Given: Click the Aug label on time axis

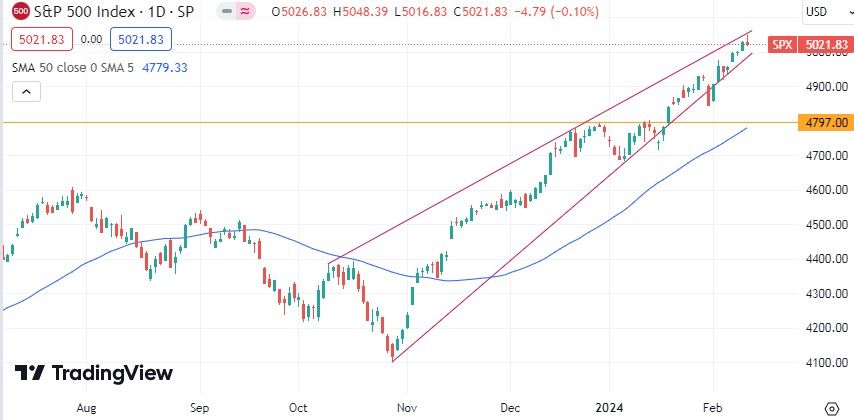Looking at the screenshot, I should coord(86,408).
